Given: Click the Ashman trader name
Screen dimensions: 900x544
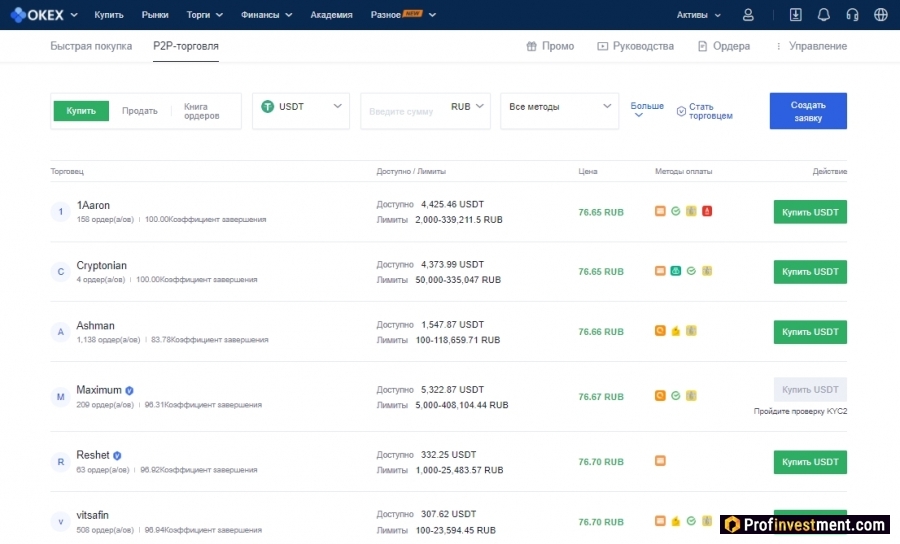Looking at the screenshot, I should point(95,325).
